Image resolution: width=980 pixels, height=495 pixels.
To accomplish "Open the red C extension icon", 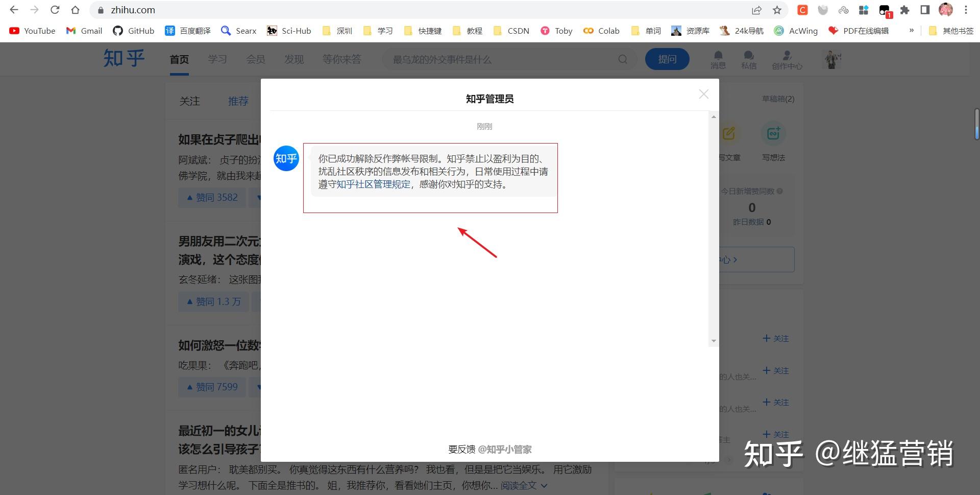I will coord(802,10).
